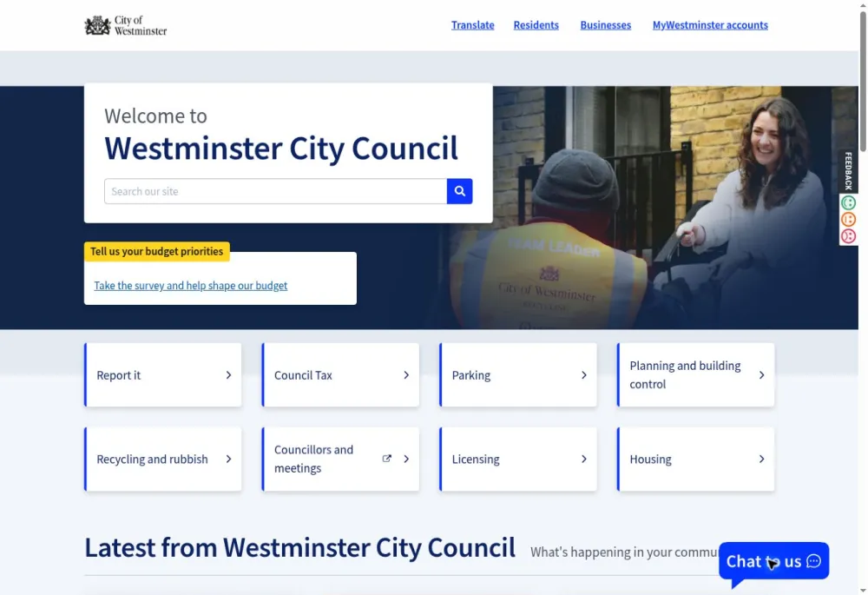
Task: Open the Recycling and rubbish page
Action: pyautogui.click(x=163, y=459)
